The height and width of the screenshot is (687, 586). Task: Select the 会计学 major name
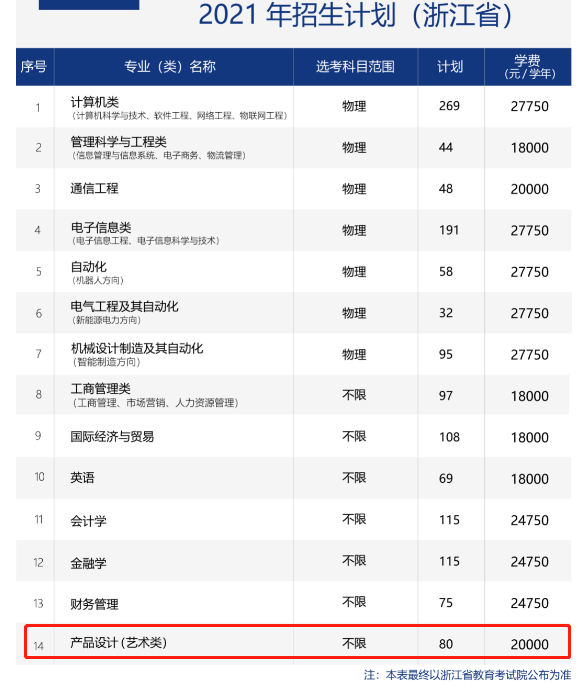[x=89, y=521]
